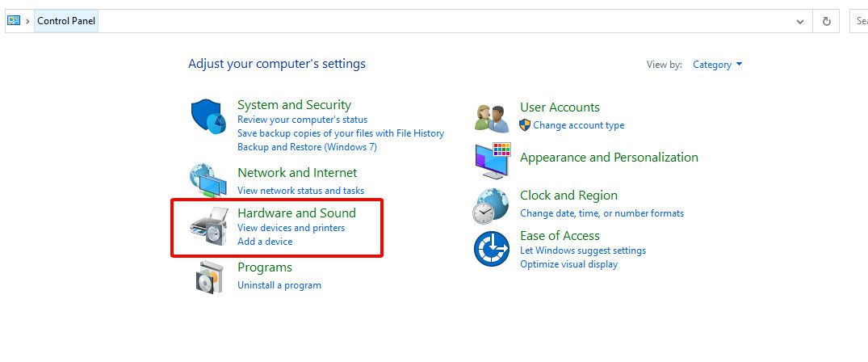Open the View by Category dropdown

tap(717, 65)
